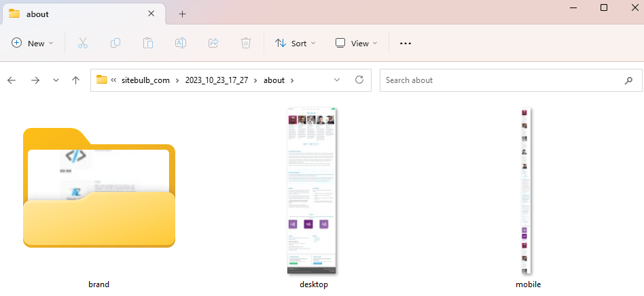Maximize the File Explorer window
This screenshot has height=296, width=644.
coord(604,7)
